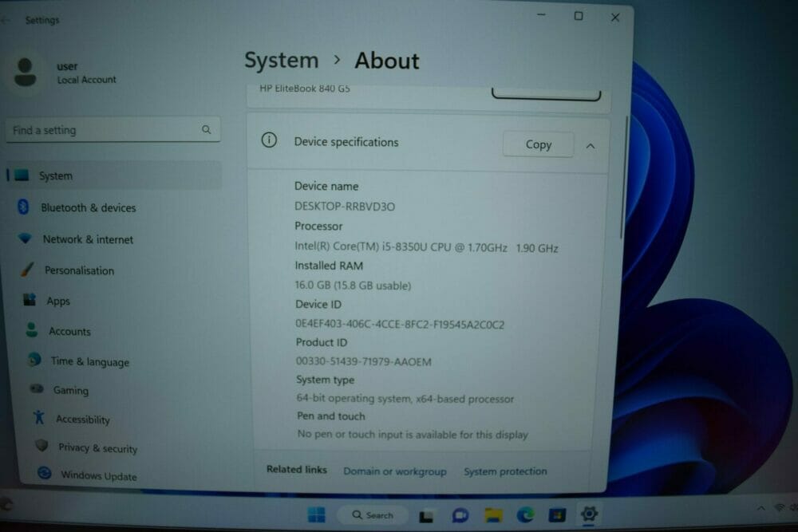Click the Device ID value starting 0E4EF403
Viewport: 798px width, 532px height.
pyautogui.click(x=400, y=324)
